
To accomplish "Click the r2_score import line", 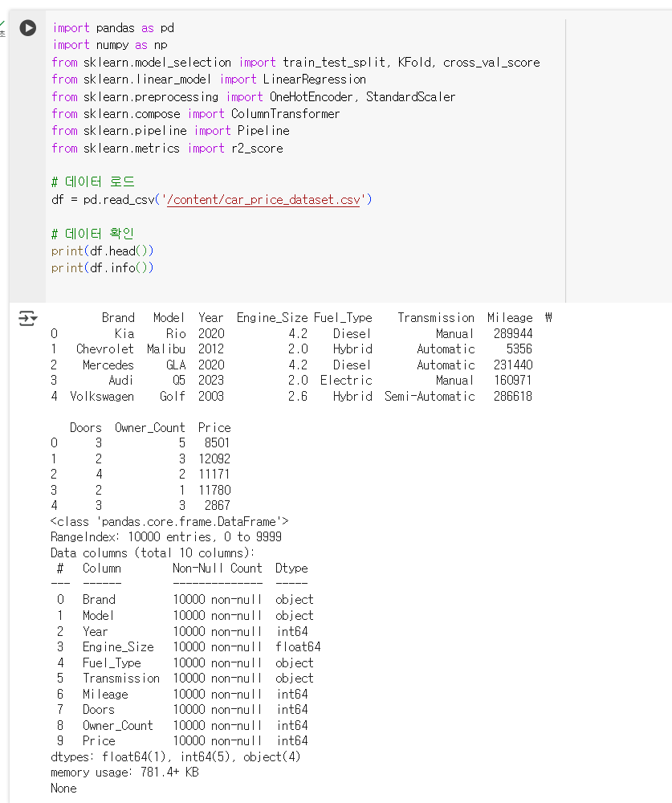I will click(x=167, y=148).
